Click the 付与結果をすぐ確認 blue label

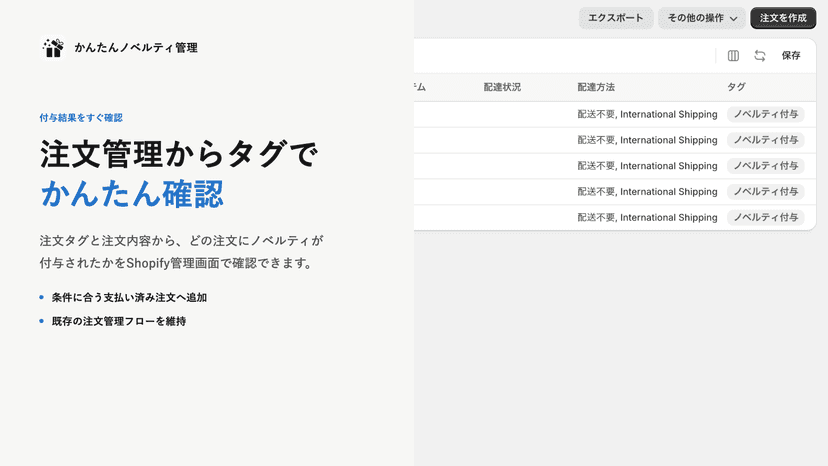(81, 118)
